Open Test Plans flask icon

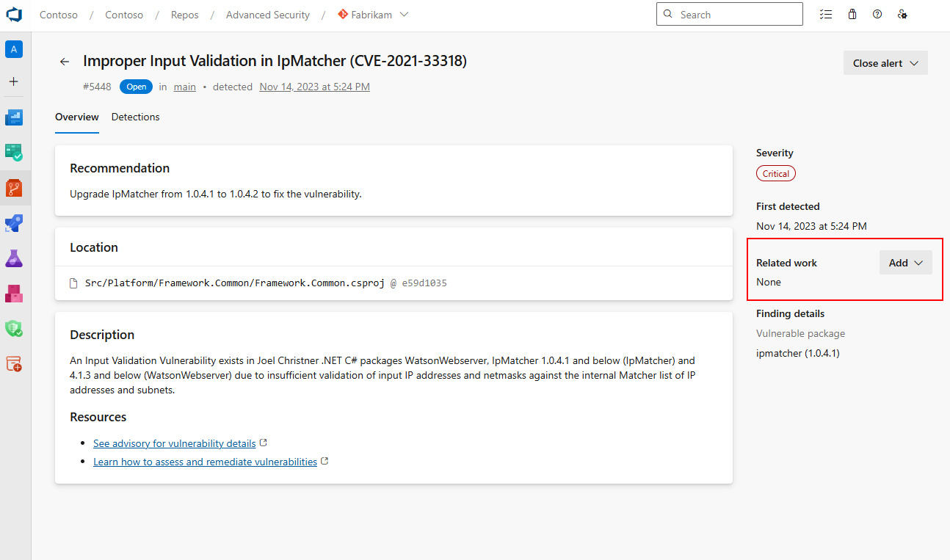pyautogui.click(x=14, y=258)
